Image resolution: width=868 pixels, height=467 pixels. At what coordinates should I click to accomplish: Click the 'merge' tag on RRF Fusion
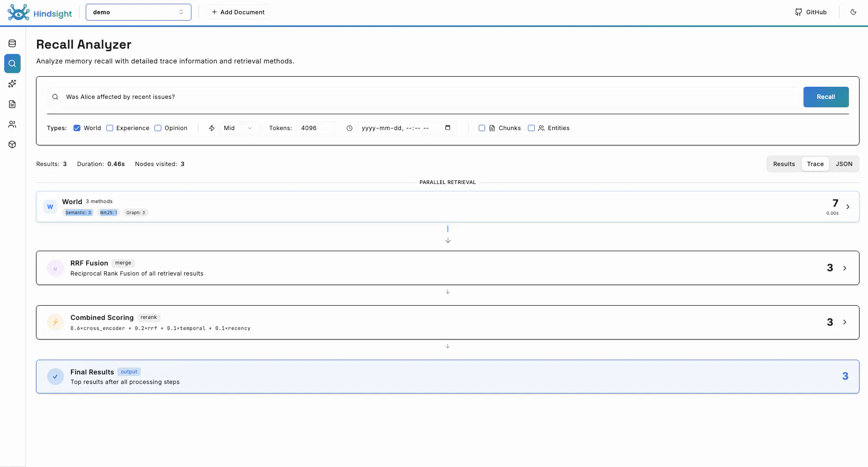[x=123, y=263]
